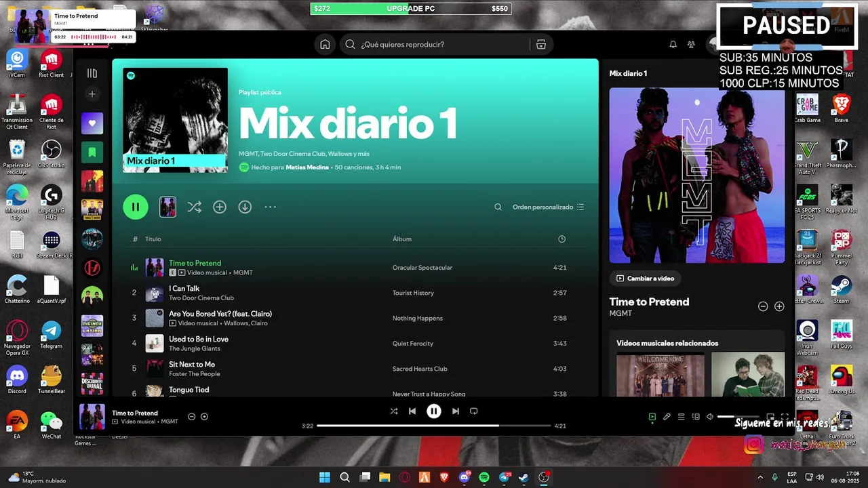Open Telegram from the Windows taskbar
This screenshot has width=868, height=488.
click(x=504, y=477)
